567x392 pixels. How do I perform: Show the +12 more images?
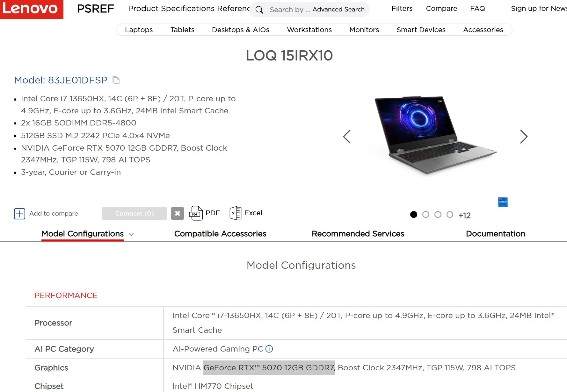464,215
